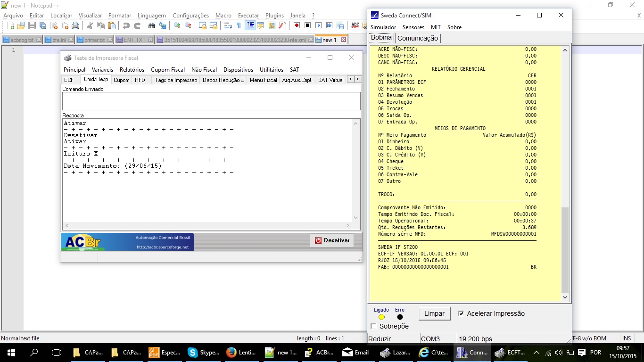Click the Resposta box scroll-up arrow
Screen dimensions: 644x362
[355, 123]
